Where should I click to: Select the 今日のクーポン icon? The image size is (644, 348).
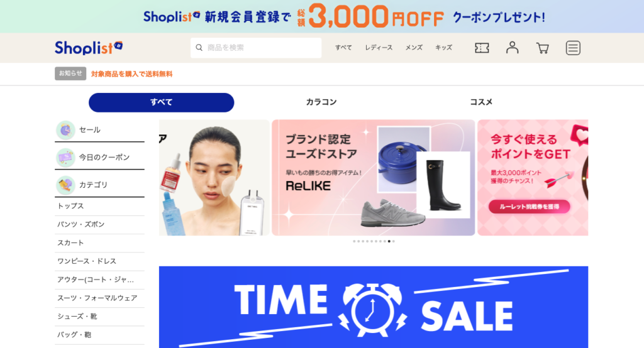click(65, 158)
